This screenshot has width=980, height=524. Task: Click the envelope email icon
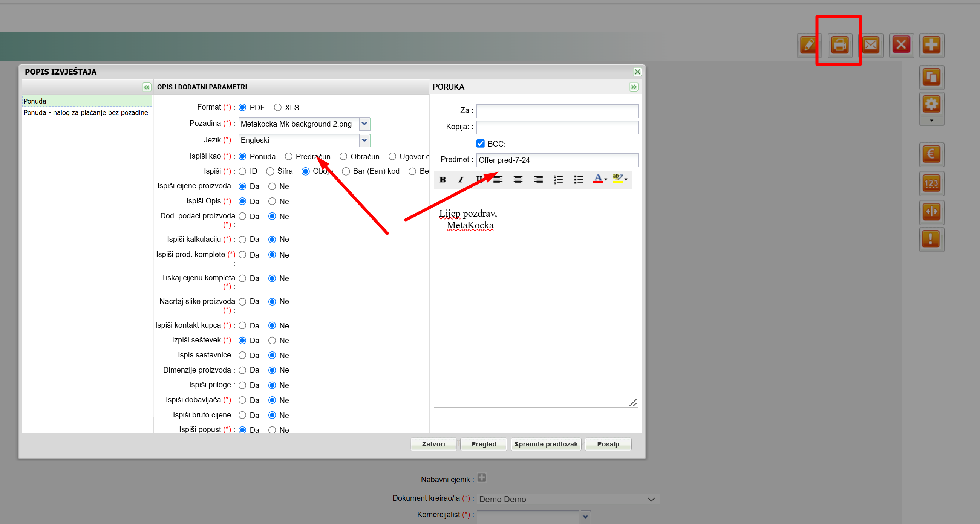point(870,45)
